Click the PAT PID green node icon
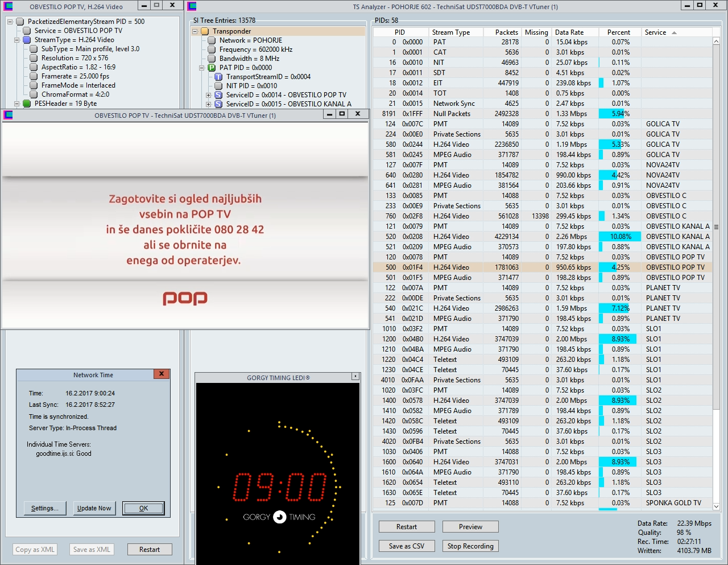Screen dimensions: 728x565 [x=212, y=68]
